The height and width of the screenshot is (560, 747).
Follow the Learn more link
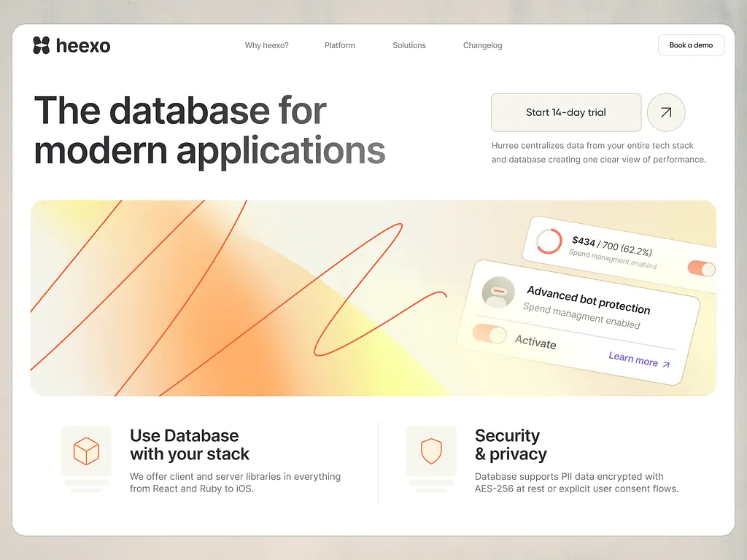tap(632, 358)
